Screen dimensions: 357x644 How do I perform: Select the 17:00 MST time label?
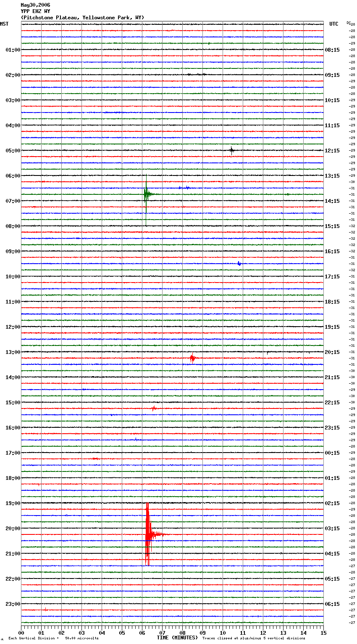pos(13,453)
